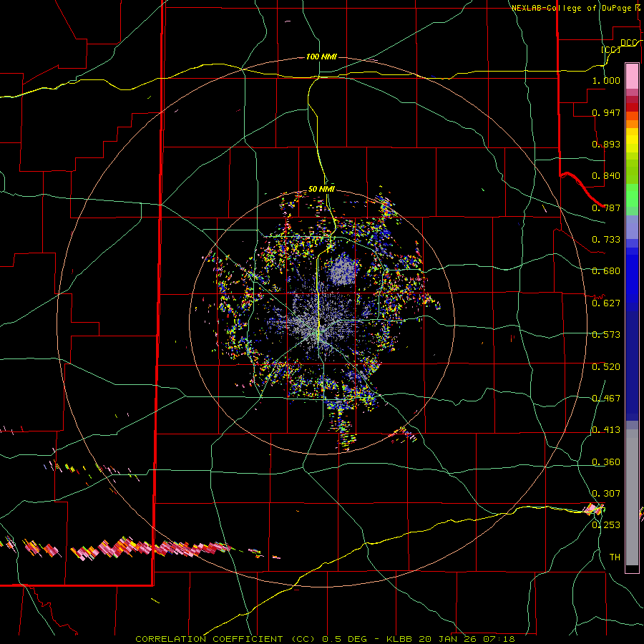644x644 pixels.
Task: Click the gray circular clutter patch north of radar
Action: coord(344,269)
